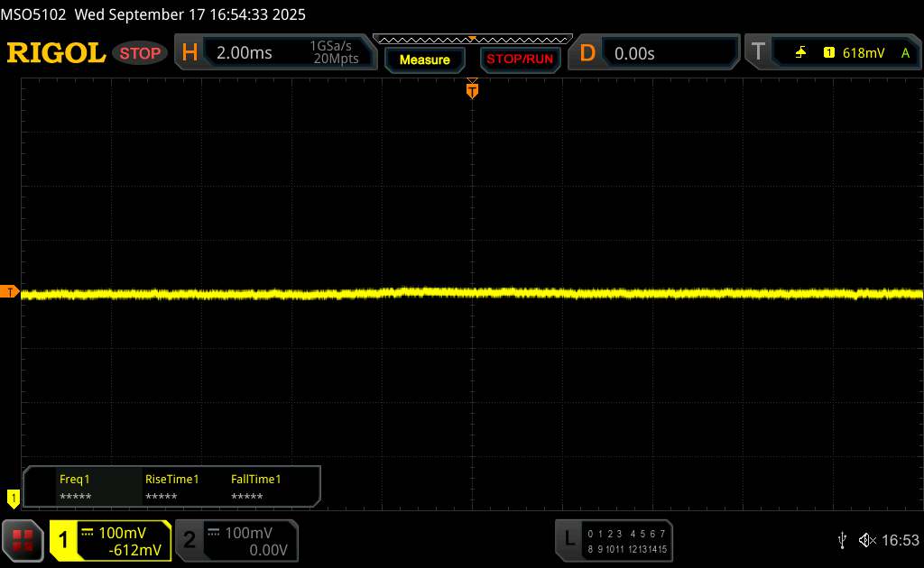Click the waveform memory position bar at top
The height and width of the screenshot is (568, 924).
click(x=472, y=39)
